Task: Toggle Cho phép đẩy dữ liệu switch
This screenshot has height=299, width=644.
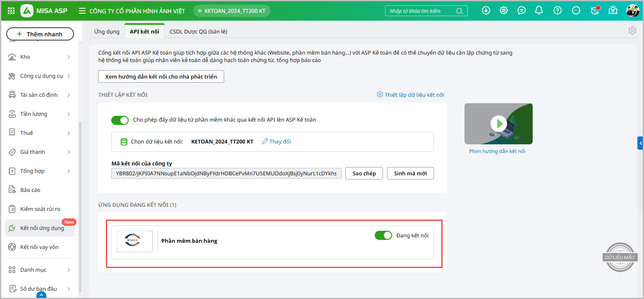Action: click(x=120, y=120)
